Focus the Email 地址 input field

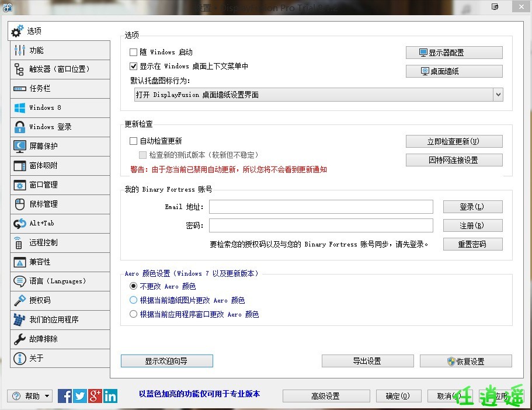(321, 207)
